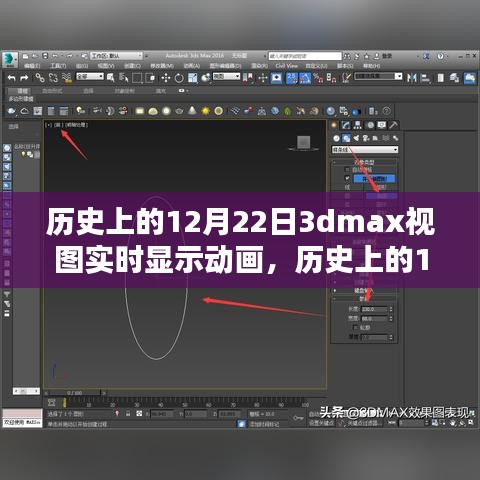Select the Select and Link tool
The image size is (480, 480).
pos(40,78)
